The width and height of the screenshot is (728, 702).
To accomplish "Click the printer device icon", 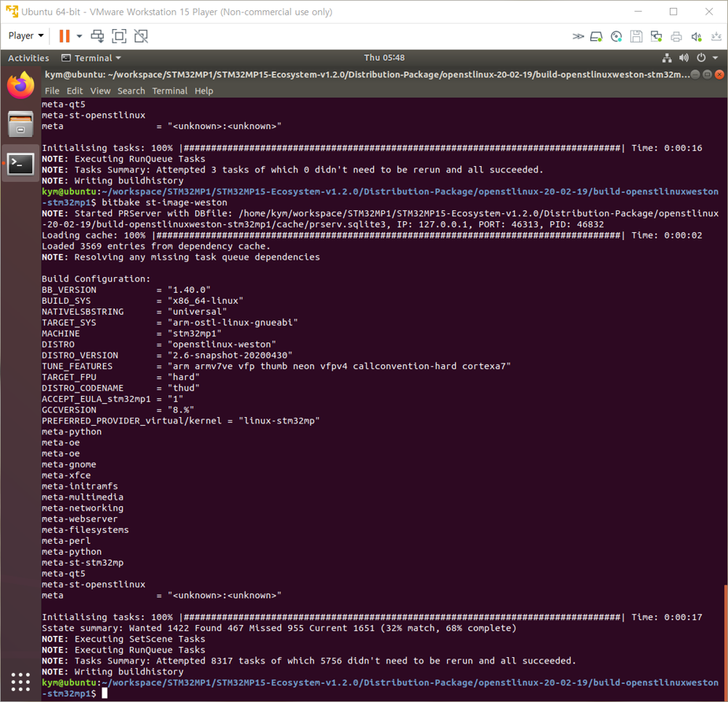I will click(x=676, y=36).
